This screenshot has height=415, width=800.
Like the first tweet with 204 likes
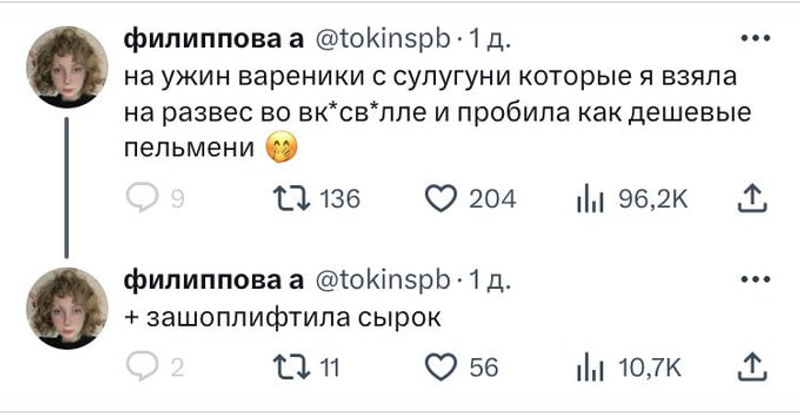click(x=440, y=200)
